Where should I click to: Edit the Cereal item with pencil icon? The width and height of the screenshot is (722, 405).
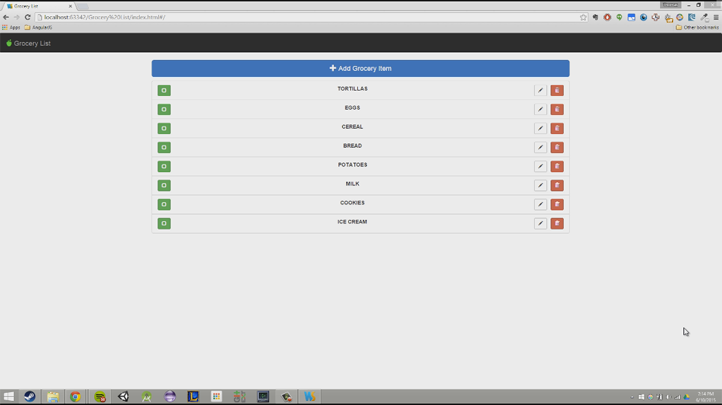(540, 129)
